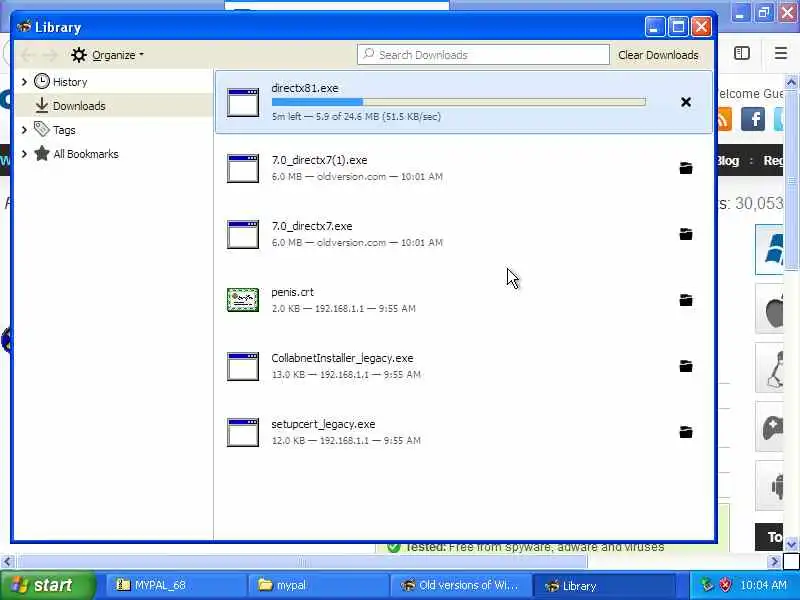Click the games controller category icon
The height and width of the screenshot is (600, 800).
click(x=771, y=428)
